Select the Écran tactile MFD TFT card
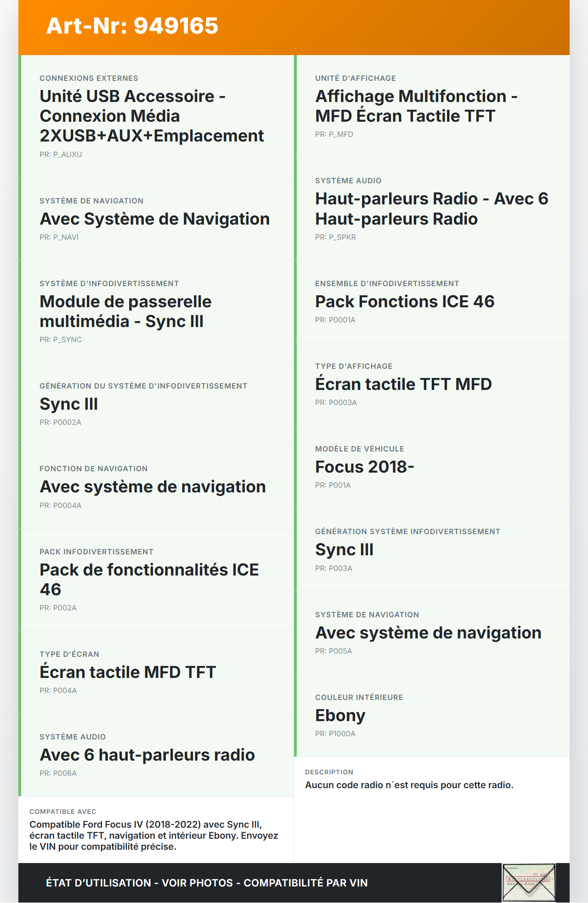 pyautogui.click(x=156, y=672)
